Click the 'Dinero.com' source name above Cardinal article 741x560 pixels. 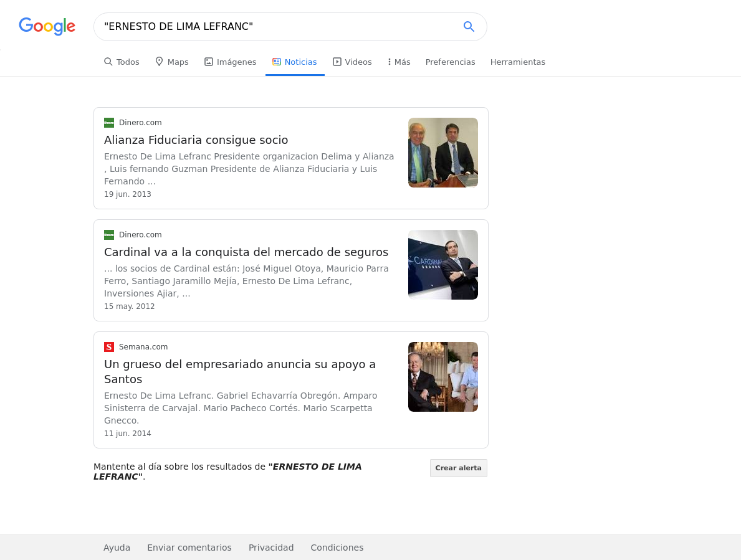pyautogui.click(x=140, y=235)
